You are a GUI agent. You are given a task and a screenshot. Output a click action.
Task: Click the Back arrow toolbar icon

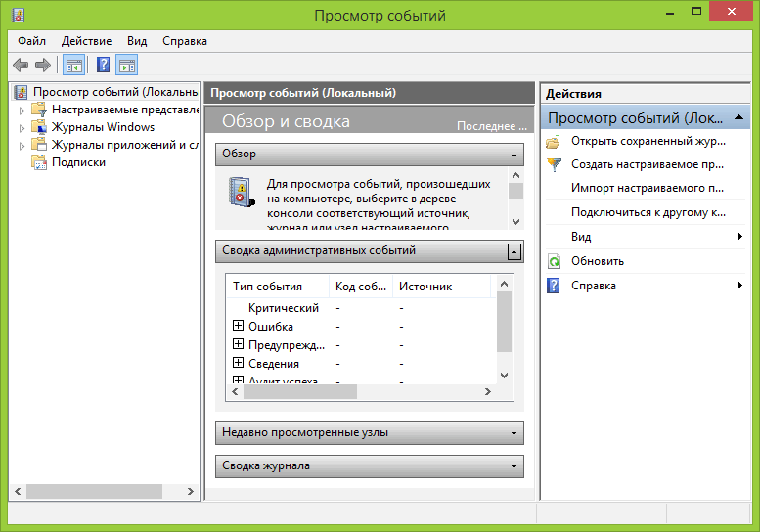click(x=21, y=66)
